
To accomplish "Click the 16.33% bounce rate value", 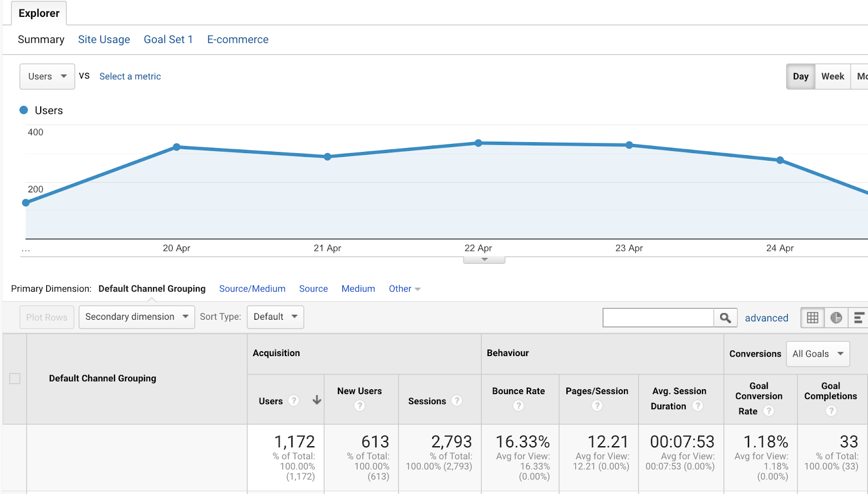I will click(x=523, y=442).
